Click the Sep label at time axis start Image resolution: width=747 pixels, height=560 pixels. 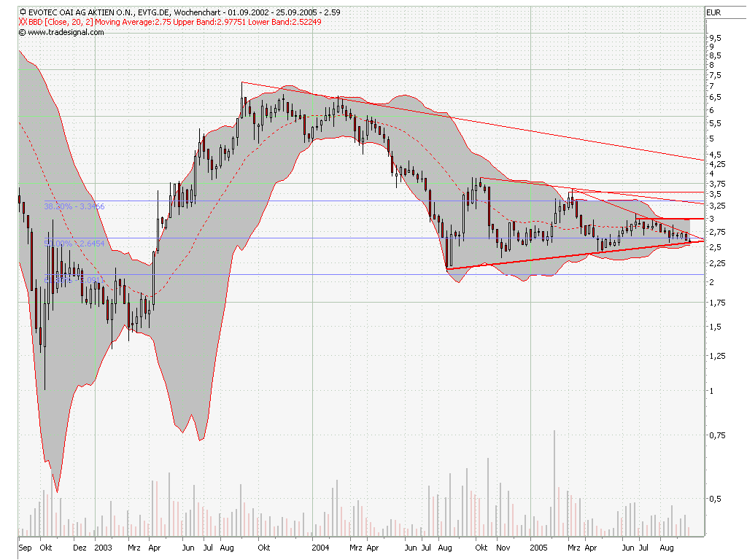click(26, 547)
